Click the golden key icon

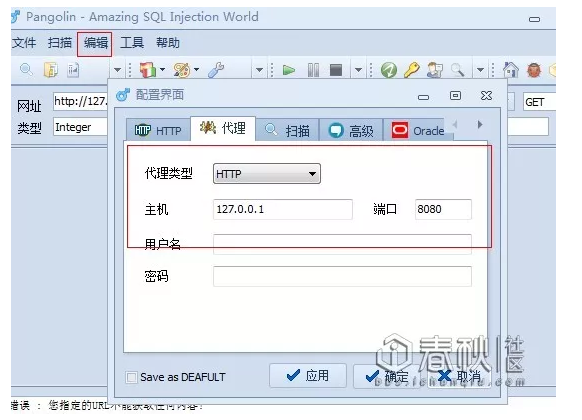pyautogui.click(x=412, y=70)
